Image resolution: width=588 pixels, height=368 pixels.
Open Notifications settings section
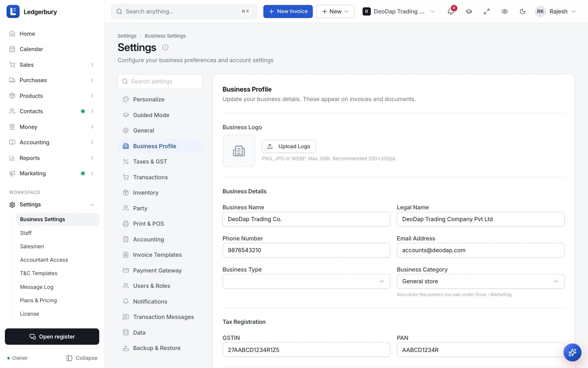point(160,302)
